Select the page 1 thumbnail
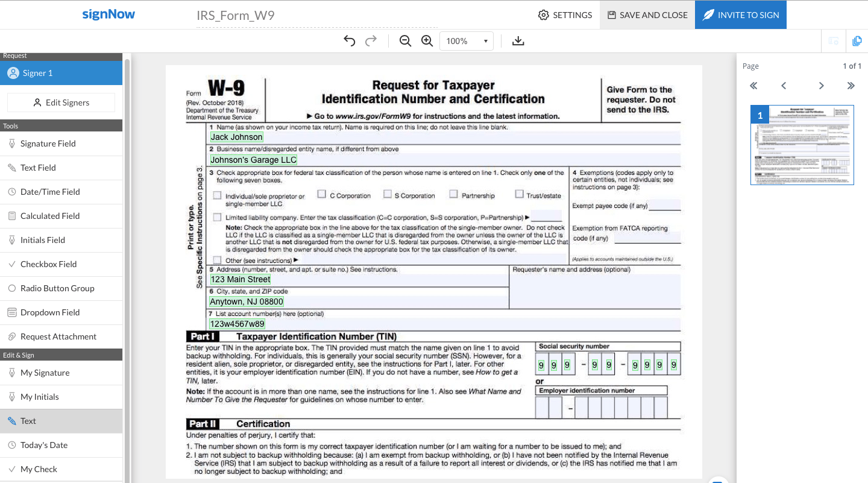Screen dimensions: 868x483 (x=802, y=145)
